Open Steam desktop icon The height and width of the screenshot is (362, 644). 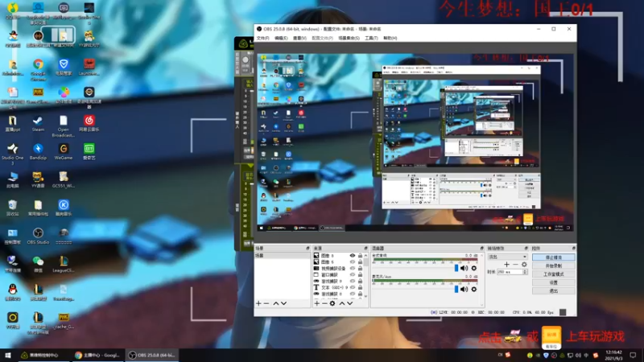38,124
